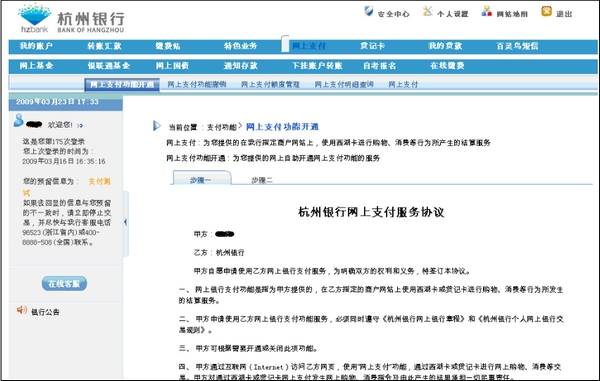Viewport: 600px width, 381px height.
Task: Click the 个人设置 tools icon
Action: 427,11
